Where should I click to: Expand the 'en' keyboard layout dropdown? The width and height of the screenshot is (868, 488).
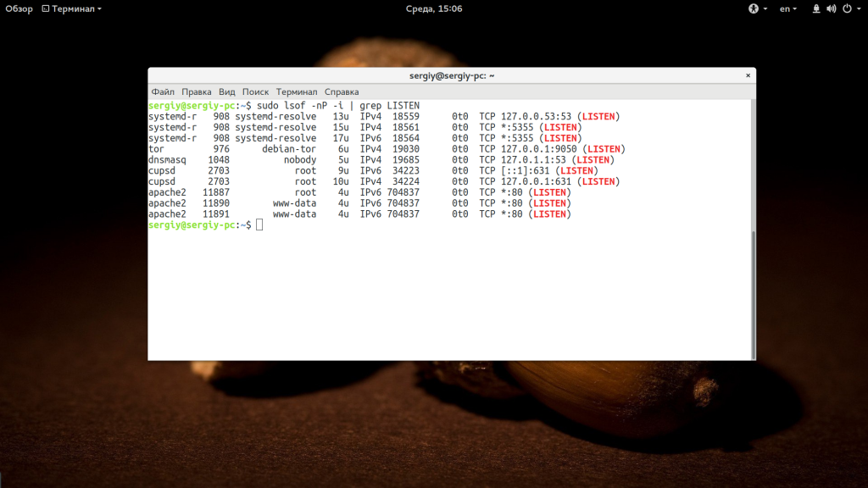point(788,8)
